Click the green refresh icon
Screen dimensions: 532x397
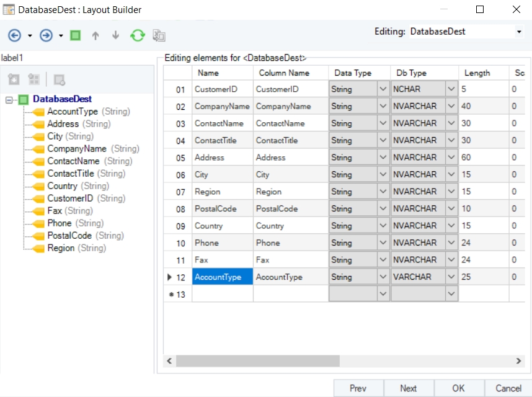(137, 35)
